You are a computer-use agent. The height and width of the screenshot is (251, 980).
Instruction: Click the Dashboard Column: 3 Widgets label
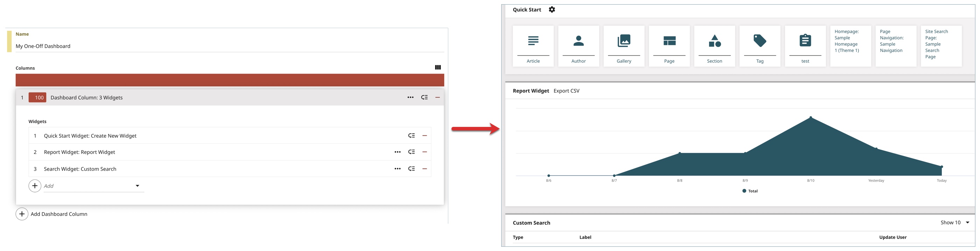point(86,97)
